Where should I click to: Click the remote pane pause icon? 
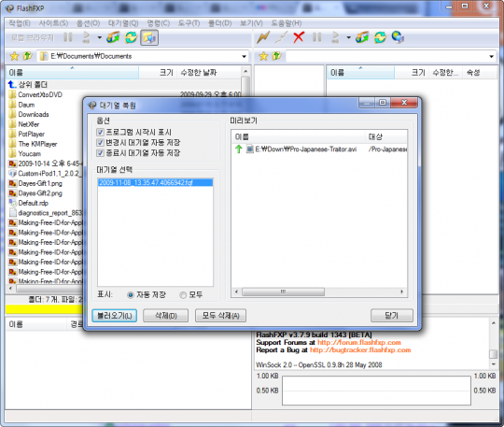(317, 37)
